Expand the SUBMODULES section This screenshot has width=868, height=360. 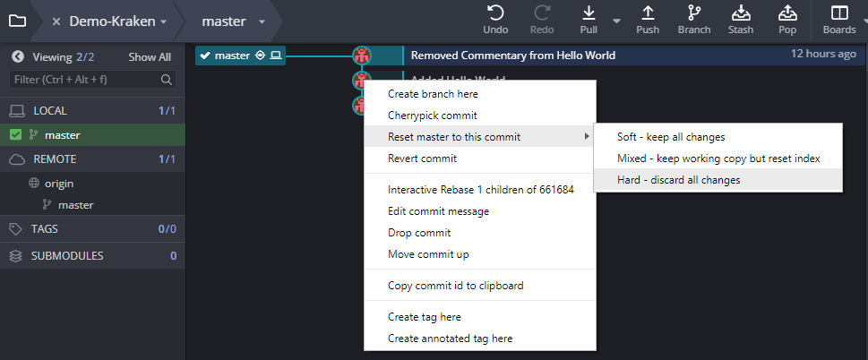click(93, 256)
